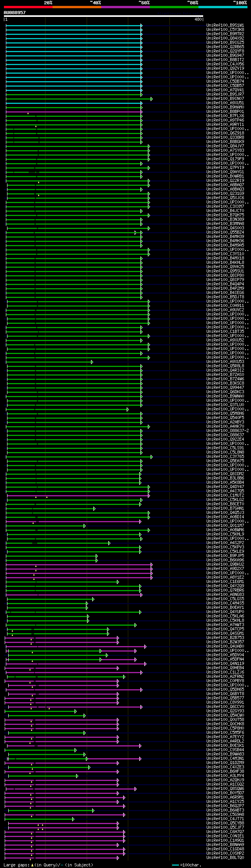Select the UniRef100_Q9BKU2 label
The height and width of the screenshot is (868, 251).
coord(225,565)
